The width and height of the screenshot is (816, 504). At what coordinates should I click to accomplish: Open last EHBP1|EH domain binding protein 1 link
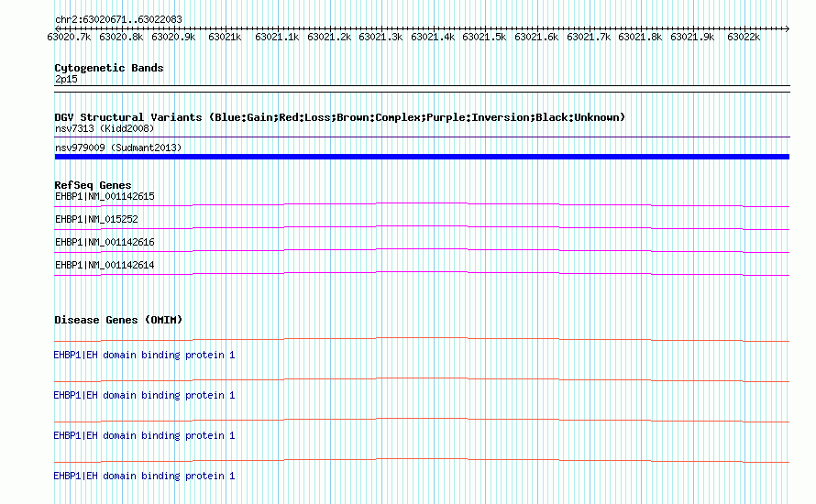(144, 476)
